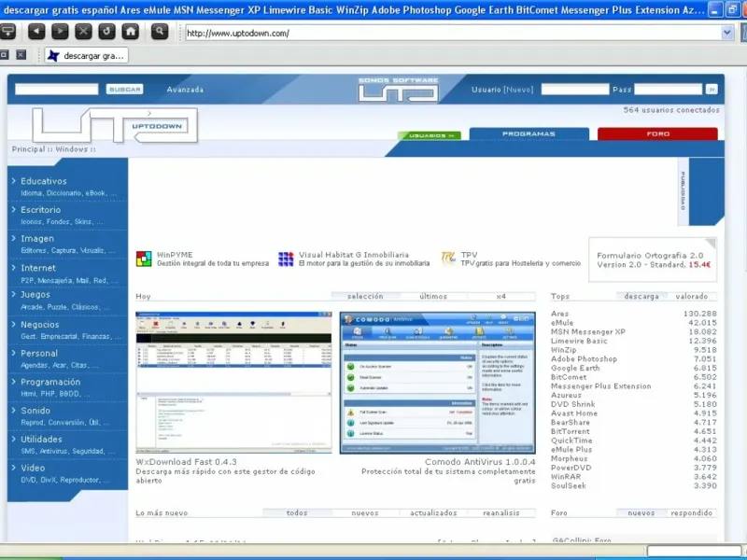Open the Video category

pos(33,468)
